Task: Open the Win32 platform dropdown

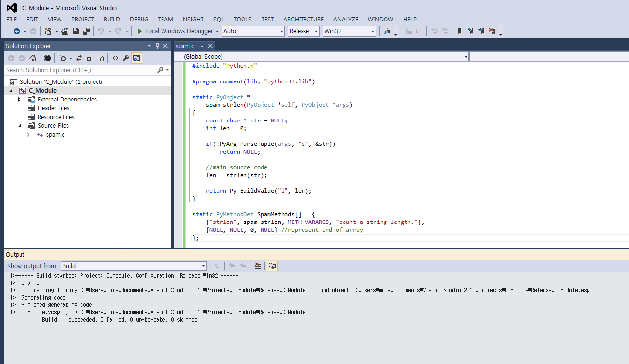Action: click(x=349, y=31)
